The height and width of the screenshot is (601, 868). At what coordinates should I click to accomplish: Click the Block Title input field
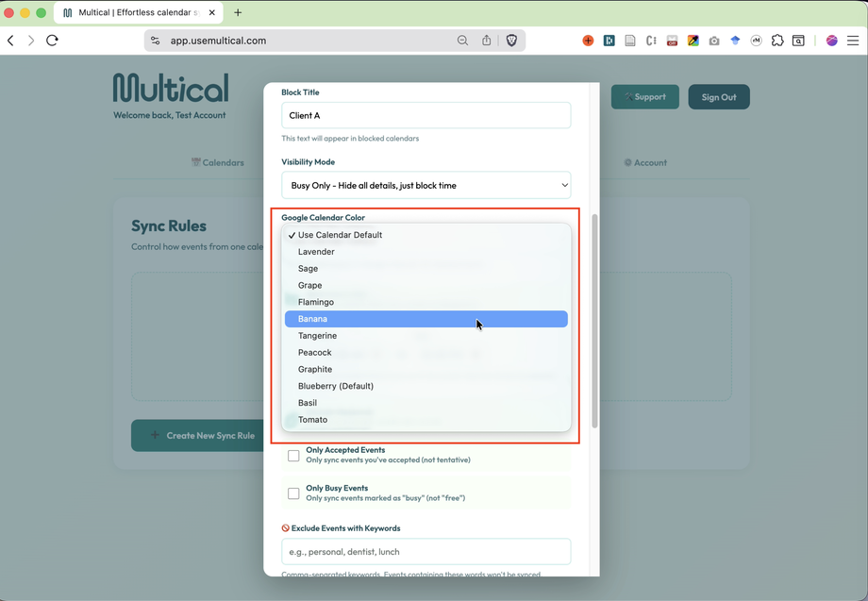click(426, 115)
